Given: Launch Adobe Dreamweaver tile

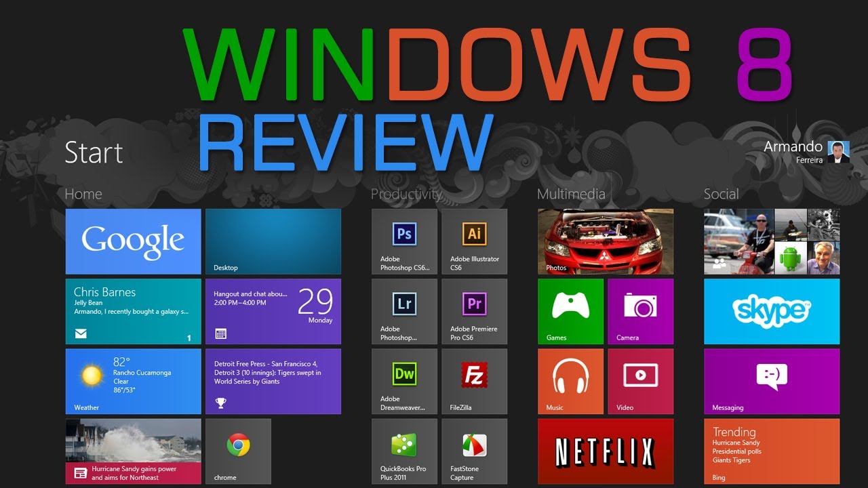Looking at the screenshot, I should [x=405, y=381].
